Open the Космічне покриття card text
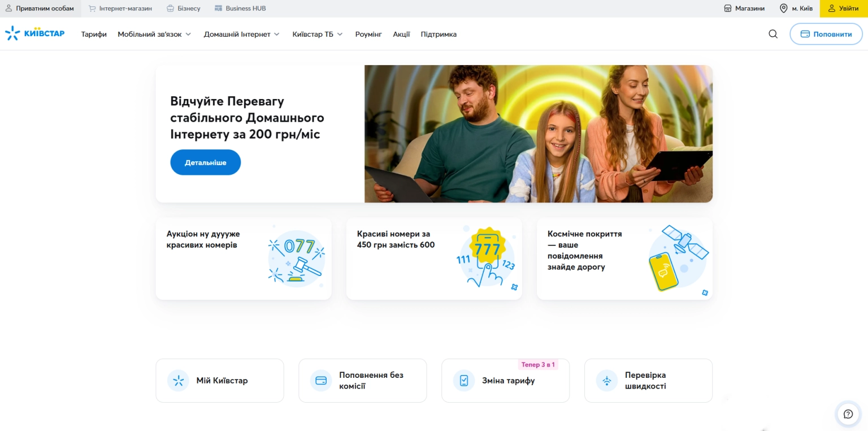Screen dimensions: 868x431 point(585,250)
